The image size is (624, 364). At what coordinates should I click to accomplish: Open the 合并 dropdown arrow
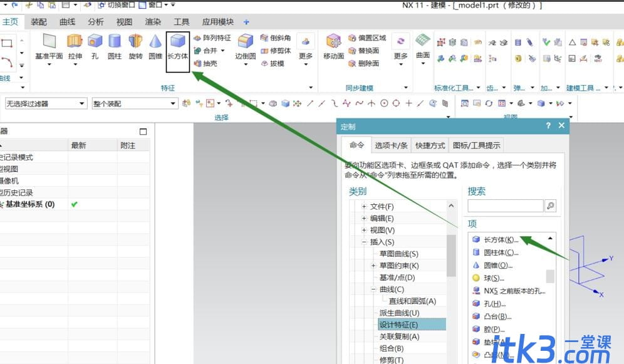(223, 51)
